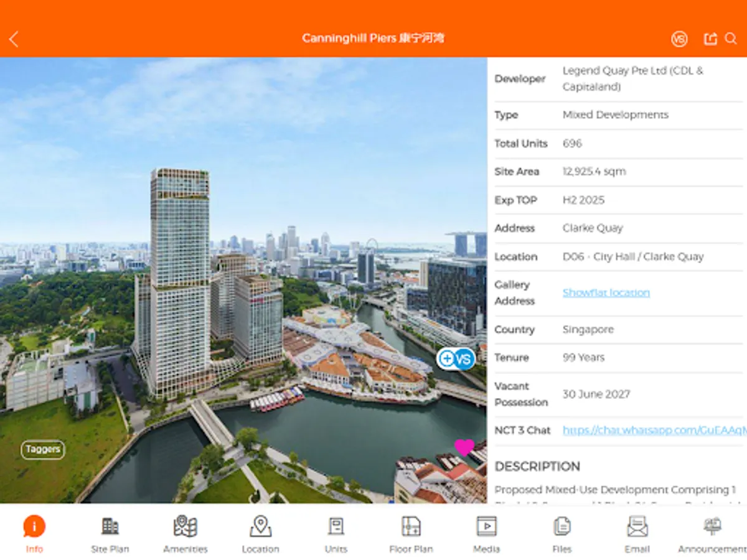Tap the aerial rendering of Canninghill Piers
The height and width of the screenshot is (560, 747).
(243, 280)
